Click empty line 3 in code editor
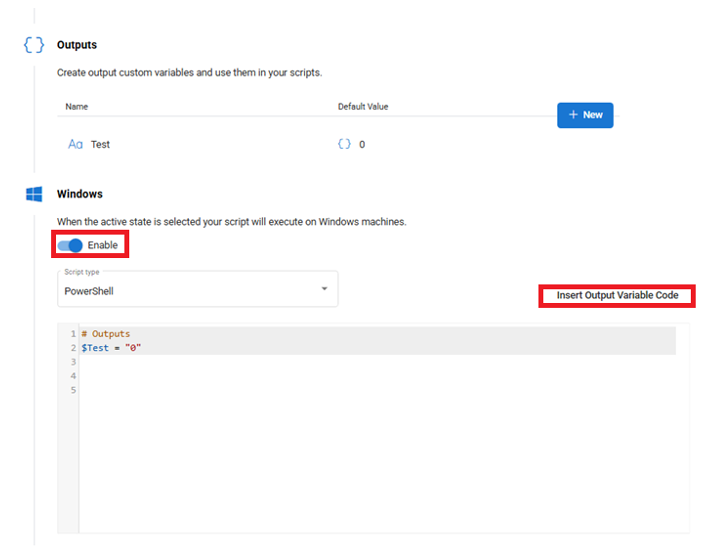The height and width of the screenshot is (548, 722). (300, 361)
